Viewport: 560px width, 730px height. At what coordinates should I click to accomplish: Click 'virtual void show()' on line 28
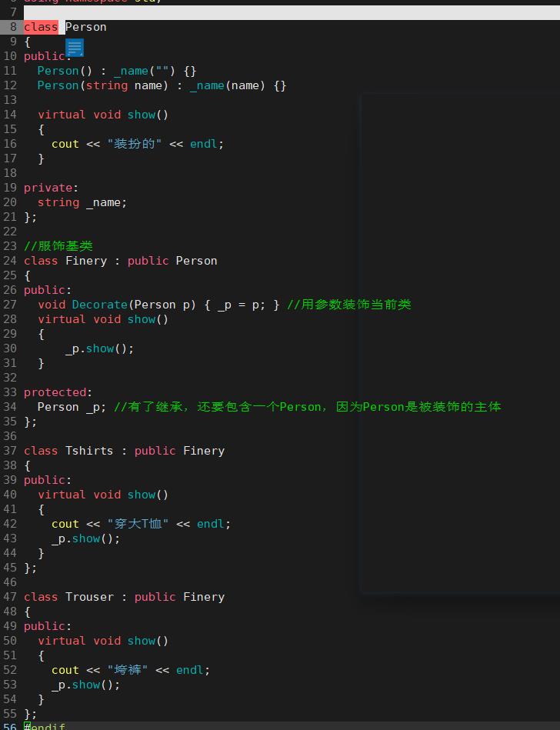pos(103,319)
